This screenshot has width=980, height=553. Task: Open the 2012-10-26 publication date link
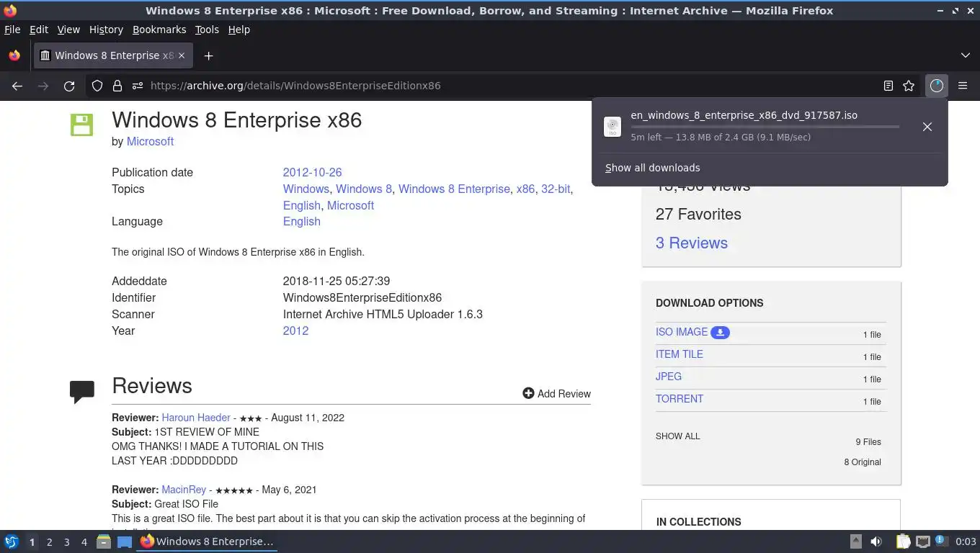click(312, 172)
